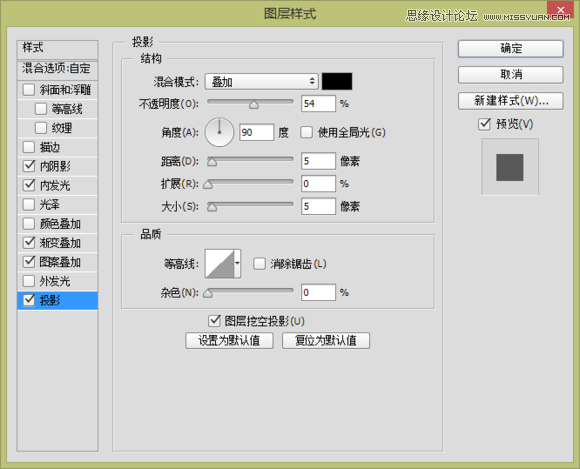This screenshot has width=580, height=469.
Task: Click the 扩展 slider handle
Action: click(208, 185)
